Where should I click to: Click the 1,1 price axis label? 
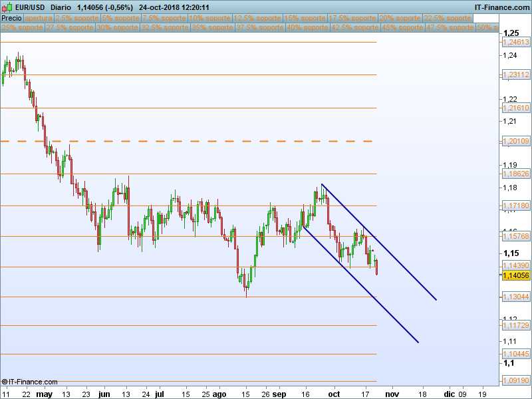click(509, 363)
